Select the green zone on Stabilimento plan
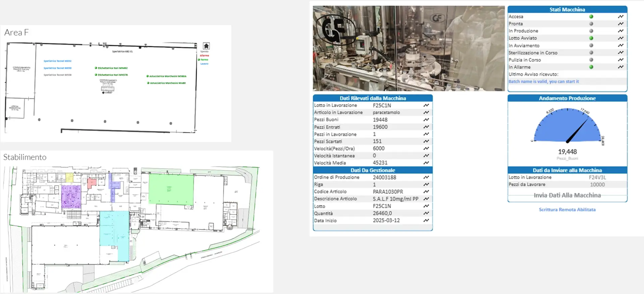This screenshot has height=294, width=644. pyautogui.click(x=171, y=189)
